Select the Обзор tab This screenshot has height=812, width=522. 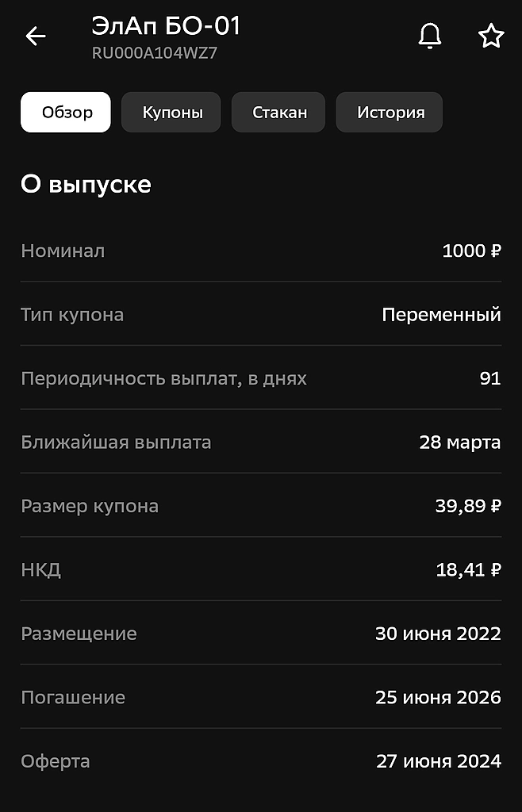tap(67, 113)
